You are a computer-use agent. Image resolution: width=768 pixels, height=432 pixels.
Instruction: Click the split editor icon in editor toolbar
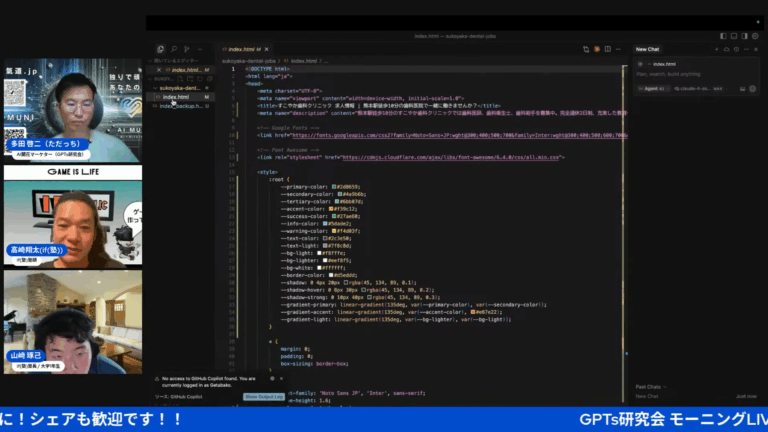point(607,49)
